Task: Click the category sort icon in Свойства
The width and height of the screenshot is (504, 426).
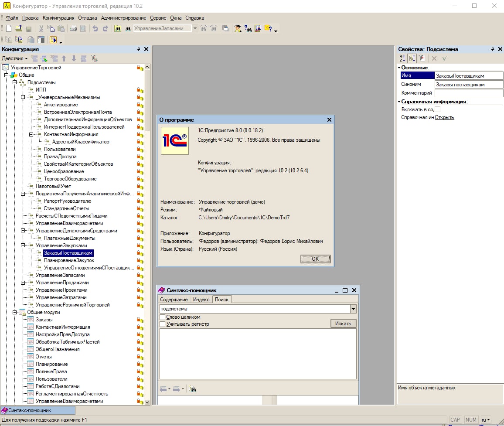Action: click(412, 58)
